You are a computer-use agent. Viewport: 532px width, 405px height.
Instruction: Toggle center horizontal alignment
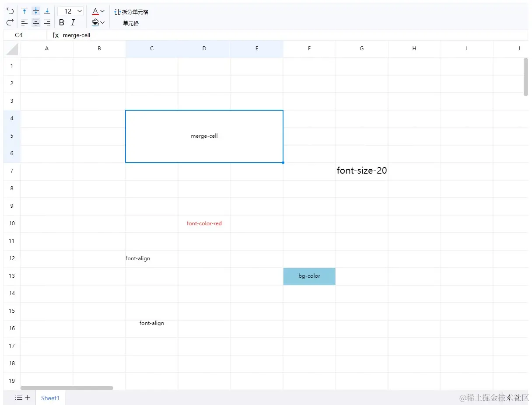[x=36, y=23]
